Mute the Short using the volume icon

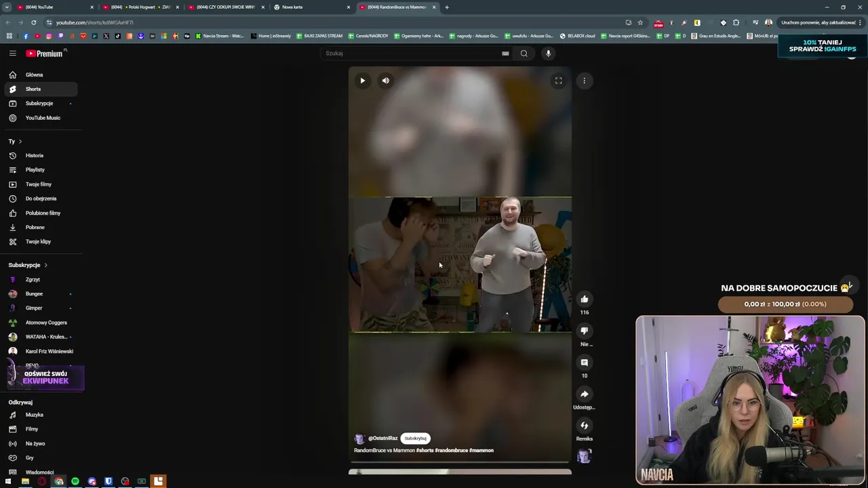[x=385, y=81]
